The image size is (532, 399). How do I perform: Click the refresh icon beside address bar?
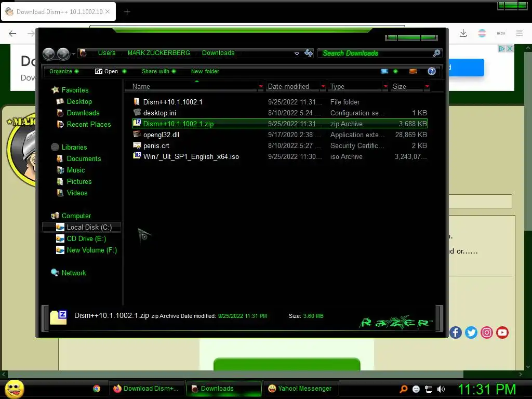[x=309, y=54]
